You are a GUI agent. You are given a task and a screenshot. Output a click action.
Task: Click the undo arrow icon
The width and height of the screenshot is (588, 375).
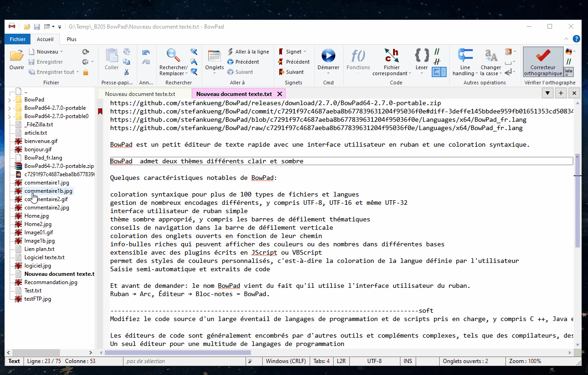(146, 52)
